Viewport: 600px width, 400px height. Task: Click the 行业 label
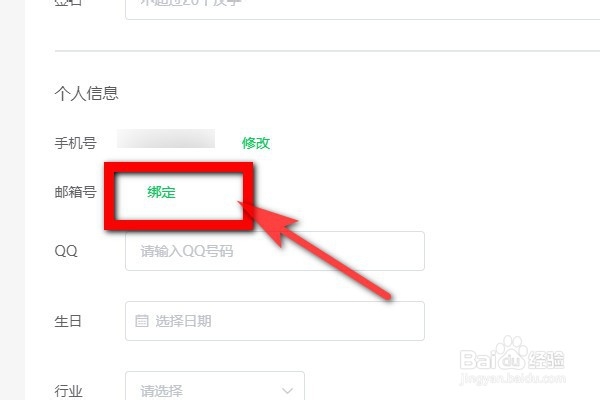tap(68, 391)
